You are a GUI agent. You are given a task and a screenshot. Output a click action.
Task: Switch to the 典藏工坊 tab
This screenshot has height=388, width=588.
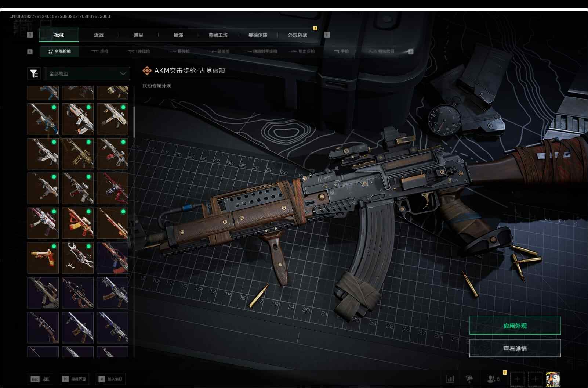tap(218, 35)
